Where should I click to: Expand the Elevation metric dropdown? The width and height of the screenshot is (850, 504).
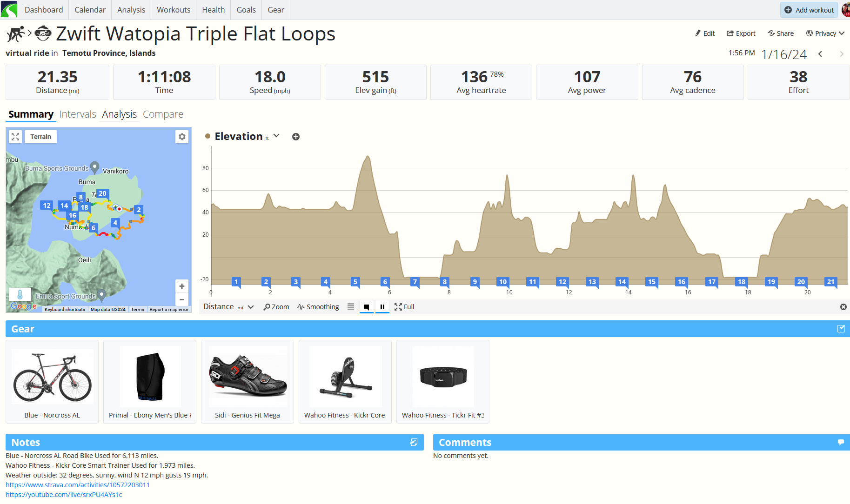[276, 136]
